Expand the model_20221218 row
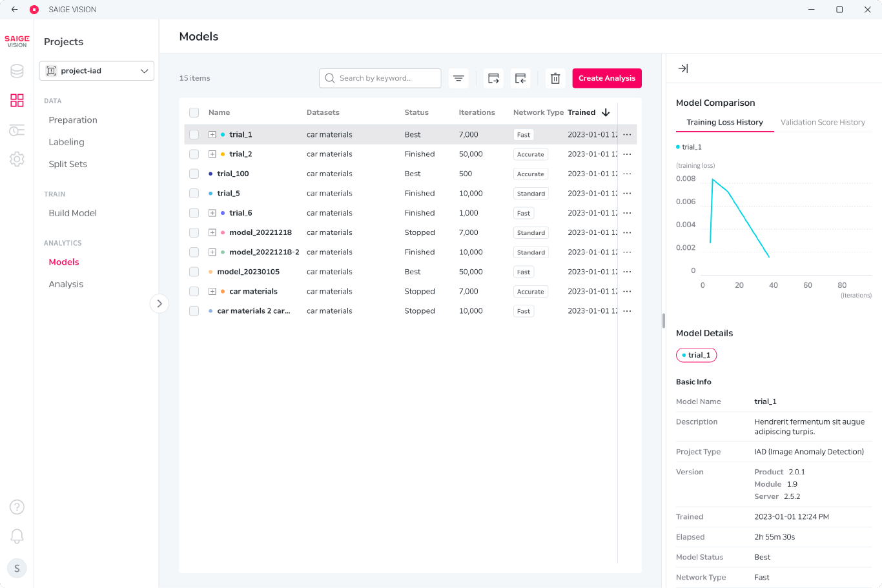Image resolution: width=882 pixels, height=588 pixels. pyautogui.click(x=212, y=232)
